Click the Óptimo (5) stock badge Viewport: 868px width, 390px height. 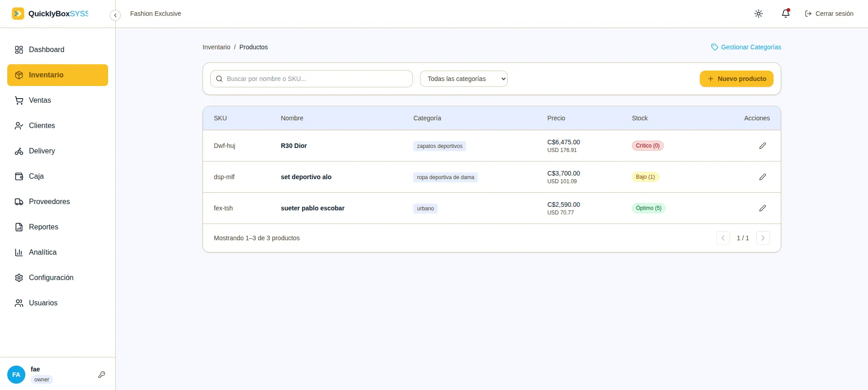[x=648, y=208]
